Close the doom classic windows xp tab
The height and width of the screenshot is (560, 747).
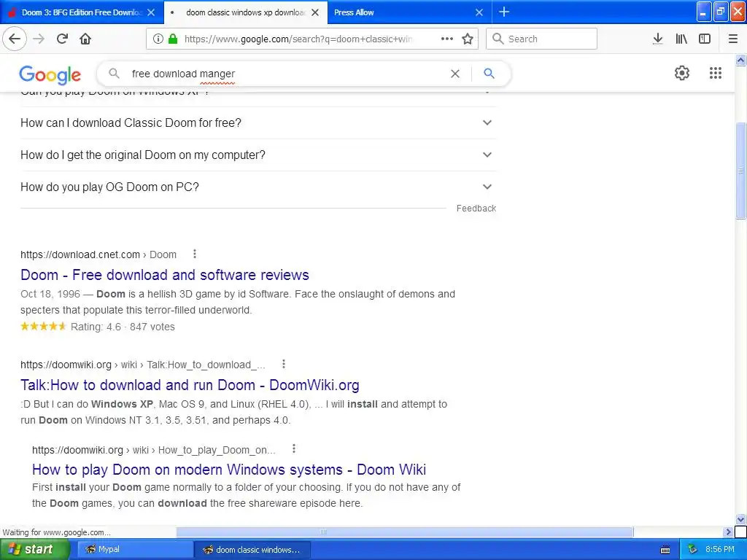pyautogui.click(x=315, y=12)
